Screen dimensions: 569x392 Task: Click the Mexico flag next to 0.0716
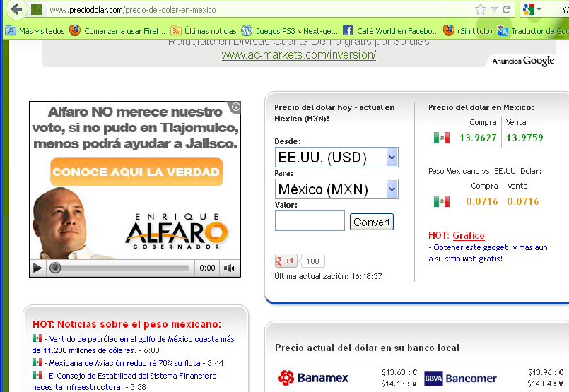pyautogui.click(x=442, y=201)
